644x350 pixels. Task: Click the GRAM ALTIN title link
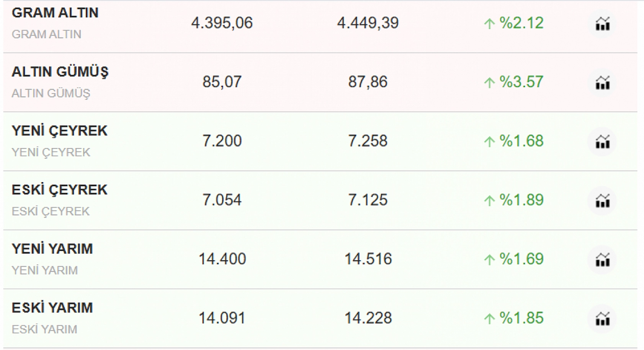55,13
